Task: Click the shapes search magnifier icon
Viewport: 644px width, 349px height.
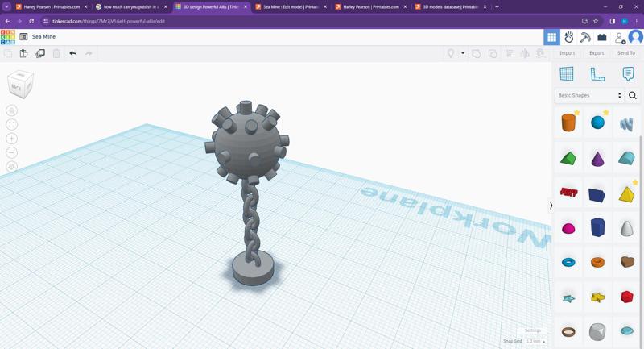Action: click(633, 95)
